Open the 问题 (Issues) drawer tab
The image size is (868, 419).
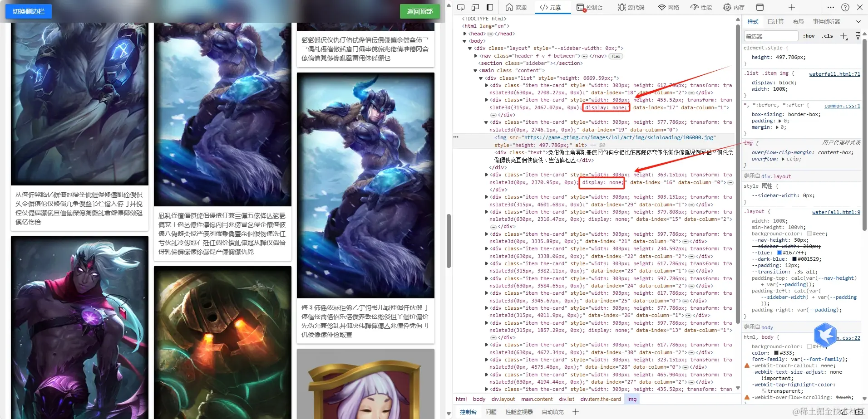point(491,412)
